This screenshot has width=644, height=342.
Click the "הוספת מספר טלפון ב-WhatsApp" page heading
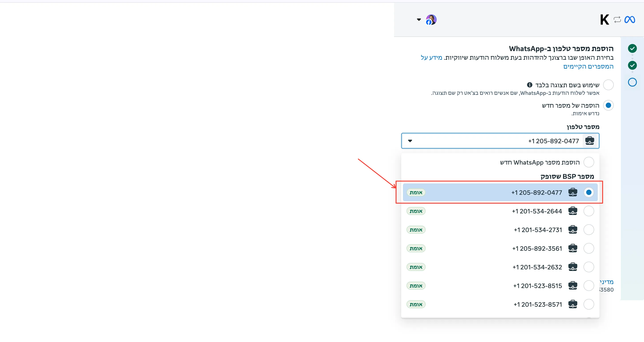(x=561, y=48)
